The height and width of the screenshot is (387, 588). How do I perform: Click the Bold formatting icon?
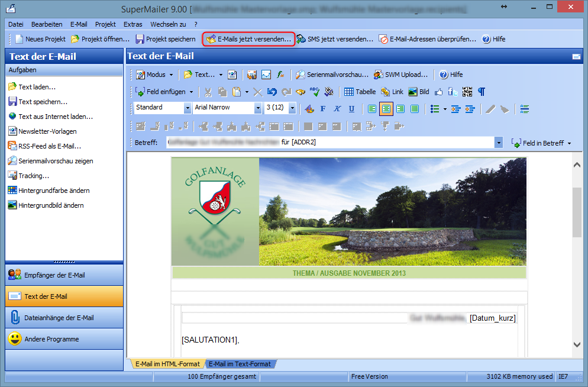click(323, 109)
